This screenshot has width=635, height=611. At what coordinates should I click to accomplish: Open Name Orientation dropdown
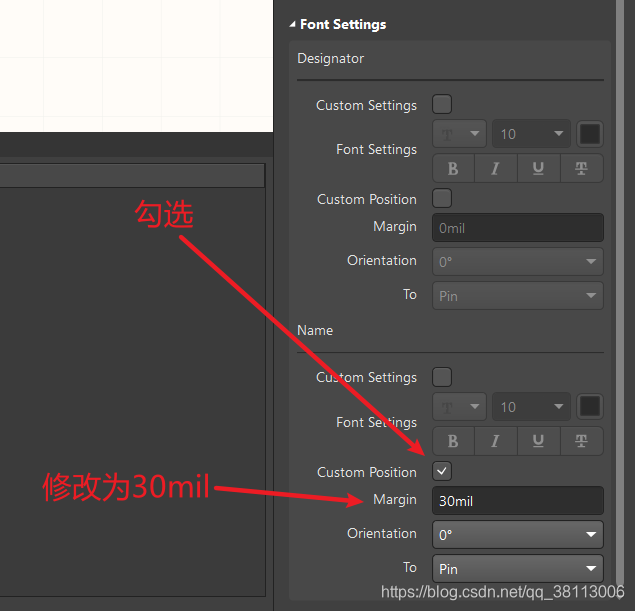(517, 534)
